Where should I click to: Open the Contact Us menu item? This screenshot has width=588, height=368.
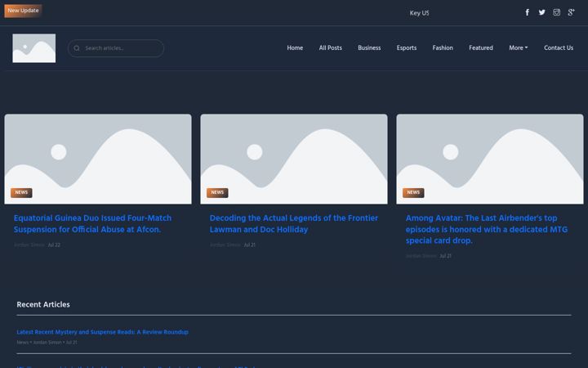click(x=559, y=47)
